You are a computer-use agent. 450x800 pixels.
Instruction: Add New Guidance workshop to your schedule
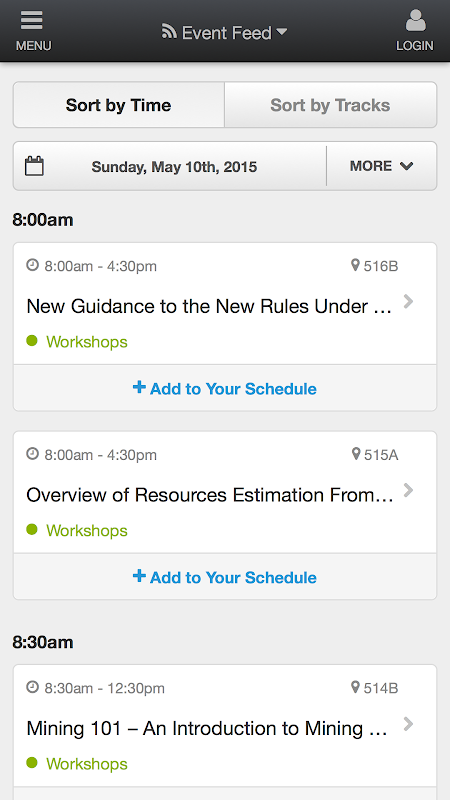pos(225,388)
